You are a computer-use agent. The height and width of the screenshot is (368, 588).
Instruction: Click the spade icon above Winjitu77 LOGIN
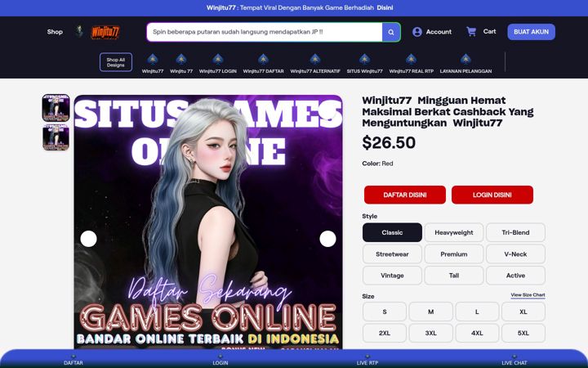coord(218,60)
